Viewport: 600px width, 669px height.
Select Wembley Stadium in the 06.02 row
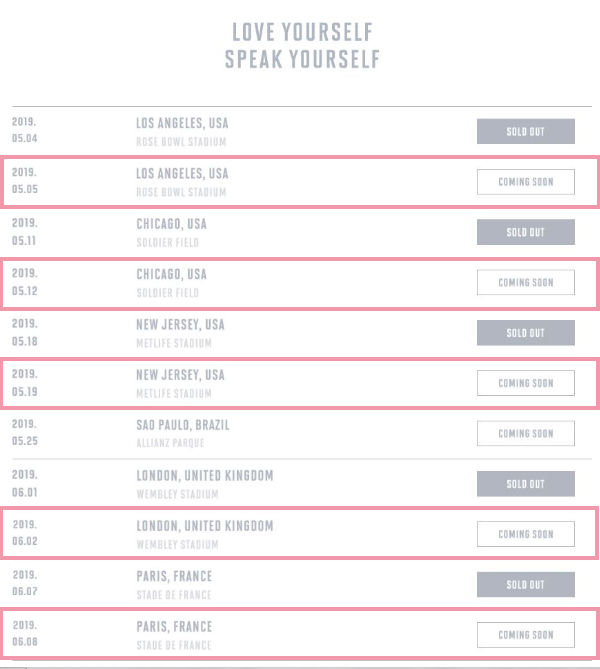tap(176, 545)
